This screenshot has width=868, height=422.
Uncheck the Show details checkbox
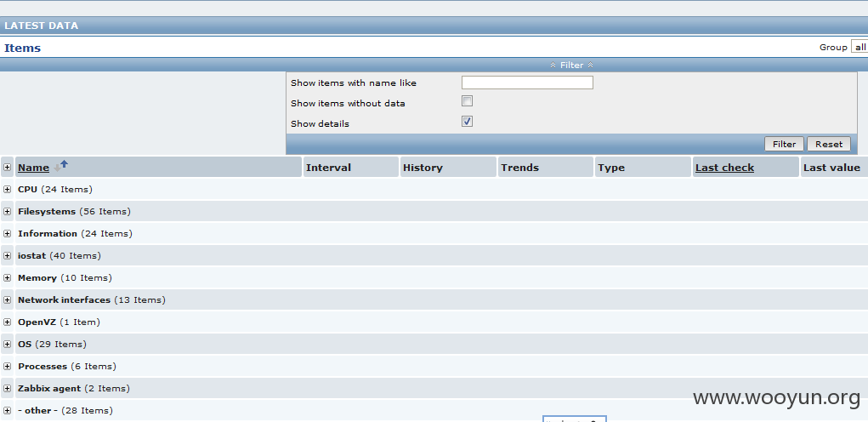click(468, 122)
